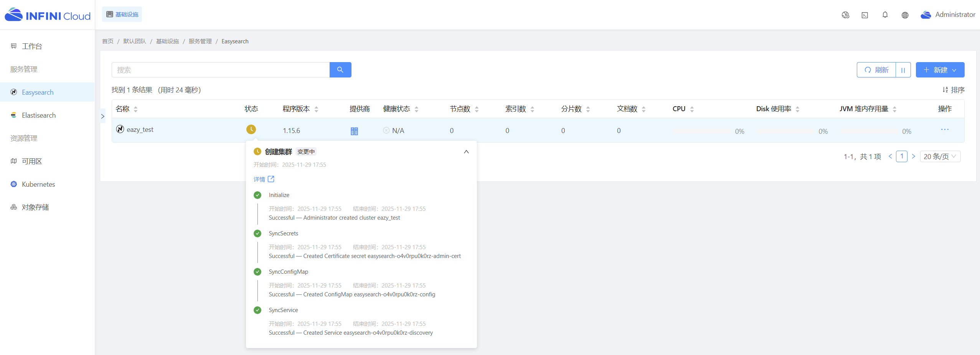Screen dimensions: 980x355
Task: Click the INFINI Cloud logo
Action: (x=48, y=15)
